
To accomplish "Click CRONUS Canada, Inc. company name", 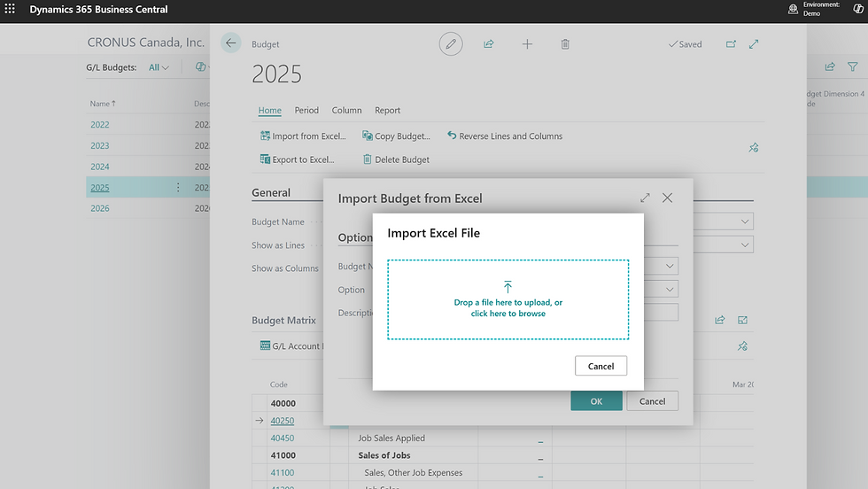I will [145, 43].
